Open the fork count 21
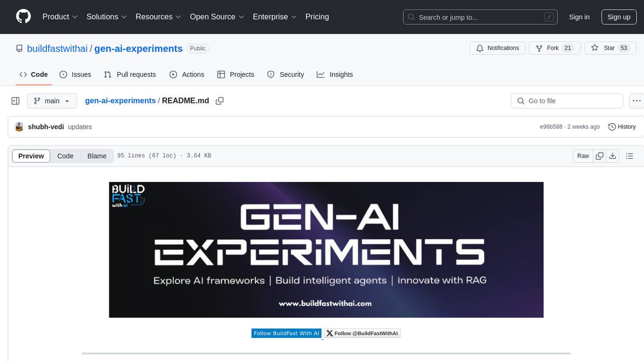 point(568,48)
